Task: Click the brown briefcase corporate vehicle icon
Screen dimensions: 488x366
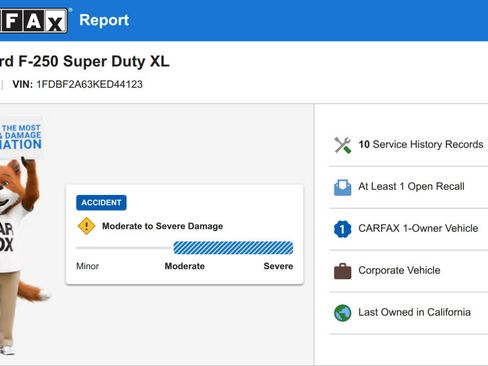Action: 343,271
